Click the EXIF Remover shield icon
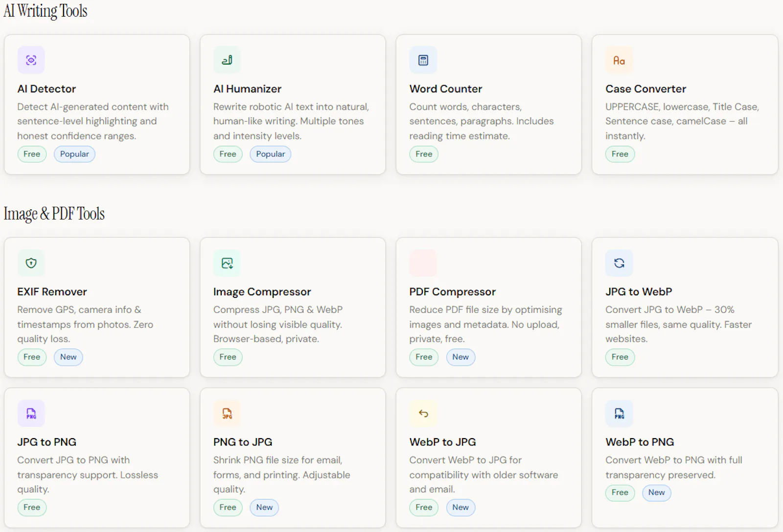This screenshot has width=783, height=532. pyautogui.click(x=31, y=263)
